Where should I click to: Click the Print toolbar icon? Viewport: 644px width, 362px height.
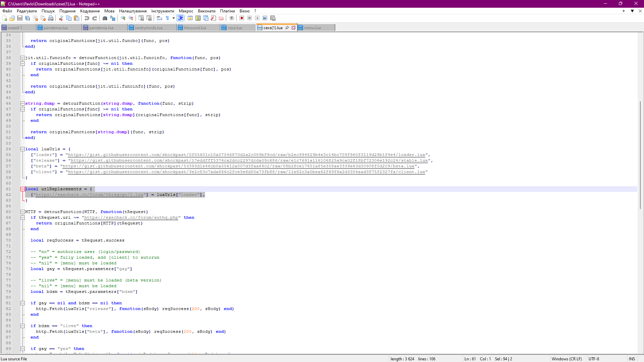click(51, 18)
